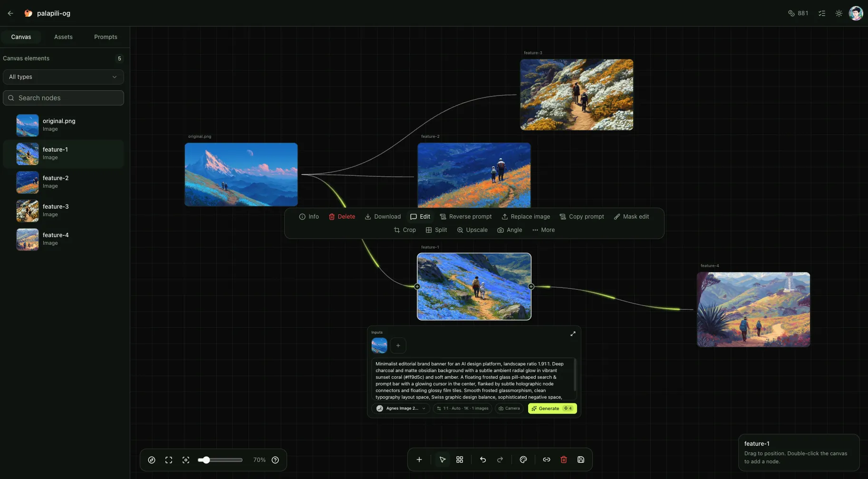Screen dimensions: 868x479
Task: Open the Agnes Image model dropdown
Action: click(x=401, y=409)
